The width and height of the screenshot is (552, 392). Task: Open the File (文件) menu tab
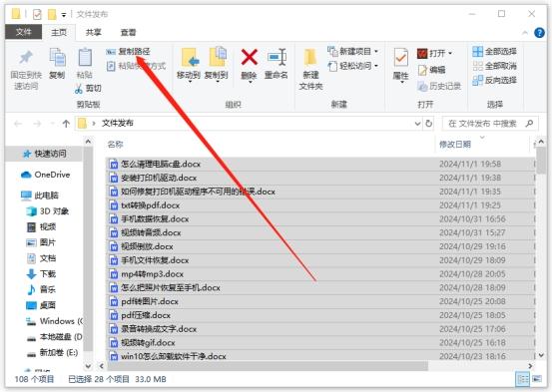[23, 32]
